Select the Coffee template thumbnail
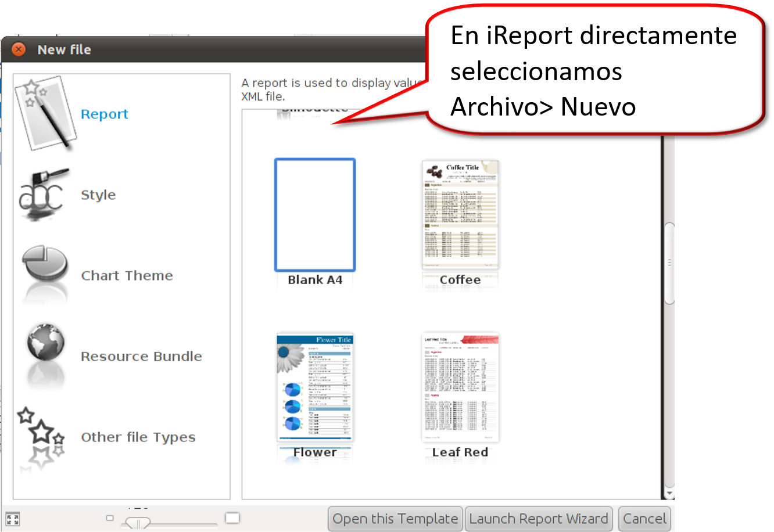The image size is (774, 532). pos(460,214)
